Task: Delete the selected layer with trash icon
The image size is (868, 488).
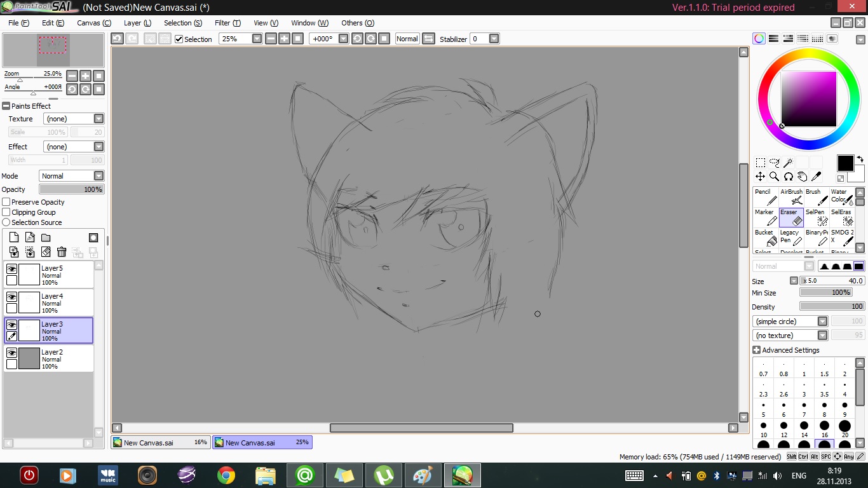Action: [x=62, y=252]
